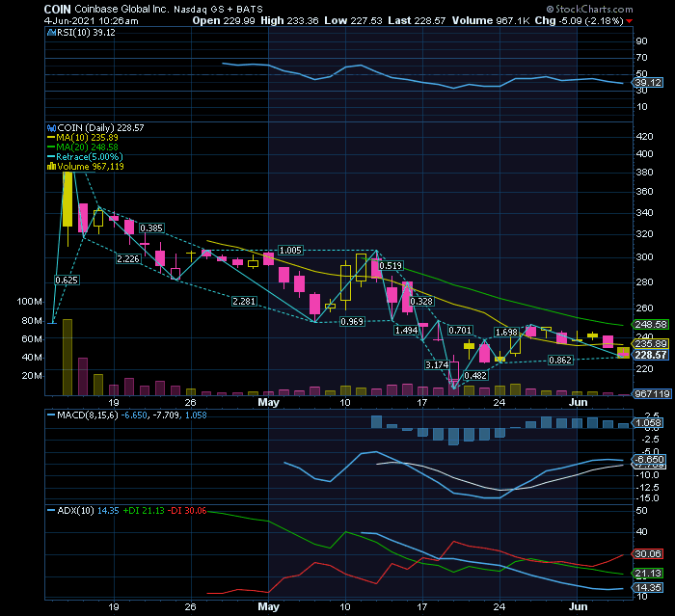
Task: Click the Retrace(5.00%) legend entry
Action: coord(85,157)
